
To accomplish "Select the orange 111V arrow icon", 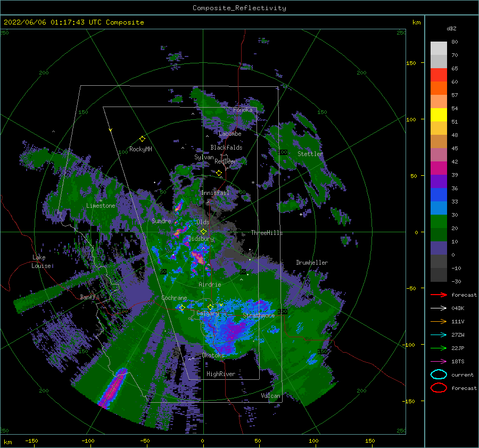I will pyautogui.click(x=439, y=321).
